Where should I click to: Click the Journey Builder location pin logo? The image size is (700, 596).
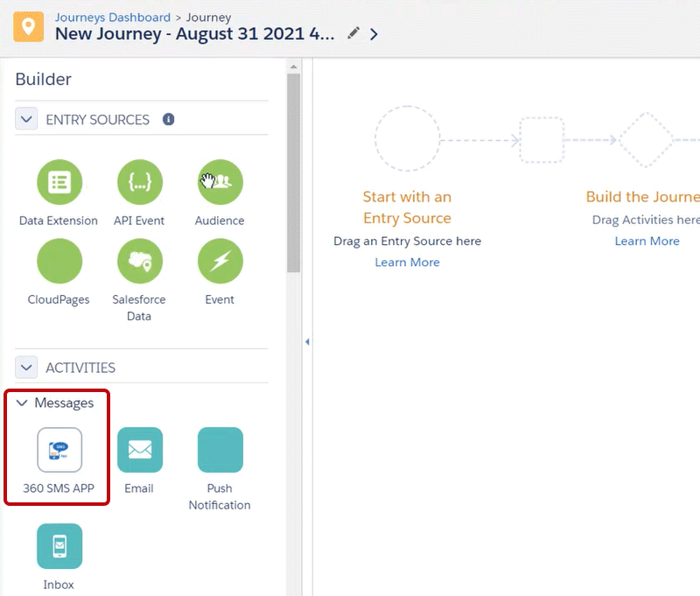[27, 26]
